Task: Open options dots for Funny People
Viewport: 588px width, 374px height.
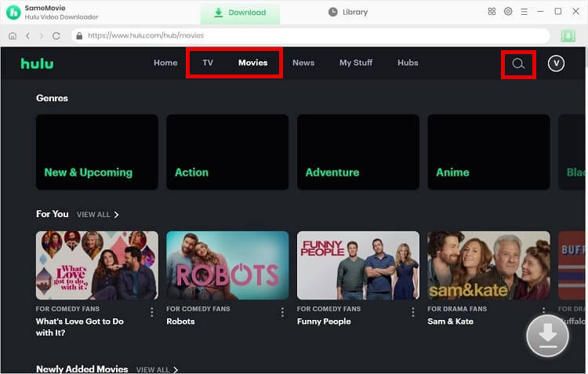Action: 413,312
